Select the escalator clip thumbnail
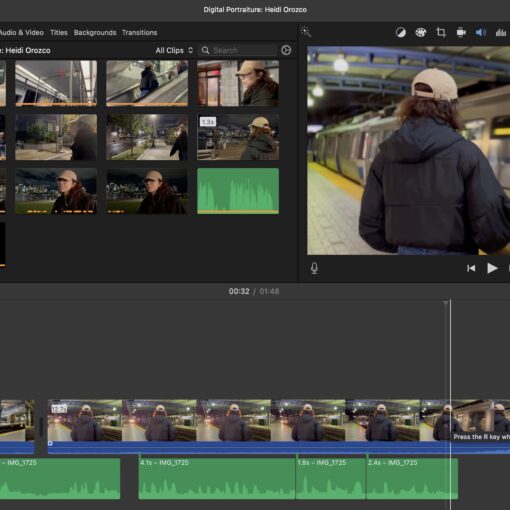Screen dimensions: 510x510 (147, 83)
